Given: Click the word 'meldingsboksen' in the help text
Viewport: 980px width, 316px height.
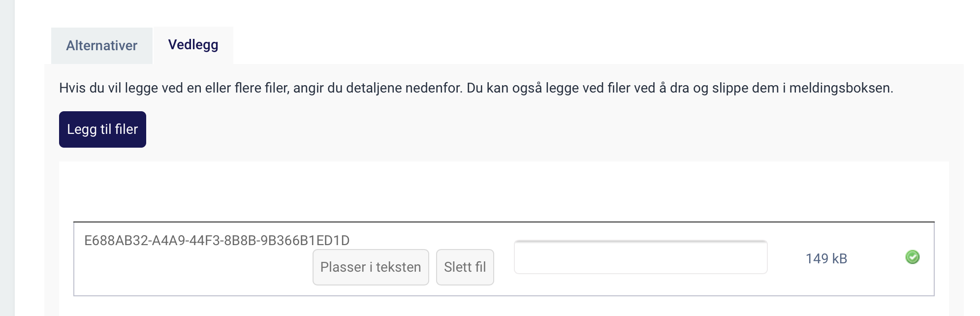Looking at the screenshot, I should click(x=840, y=88).
